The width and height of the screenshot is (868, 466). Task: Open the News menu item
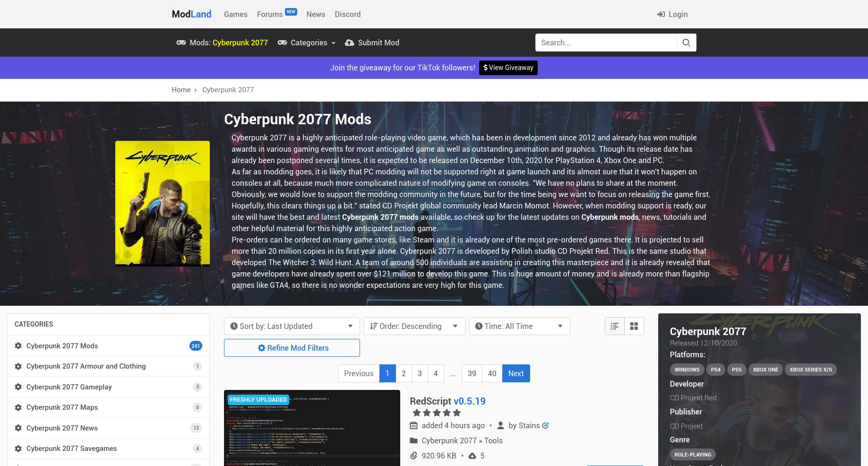click(316, 14)
